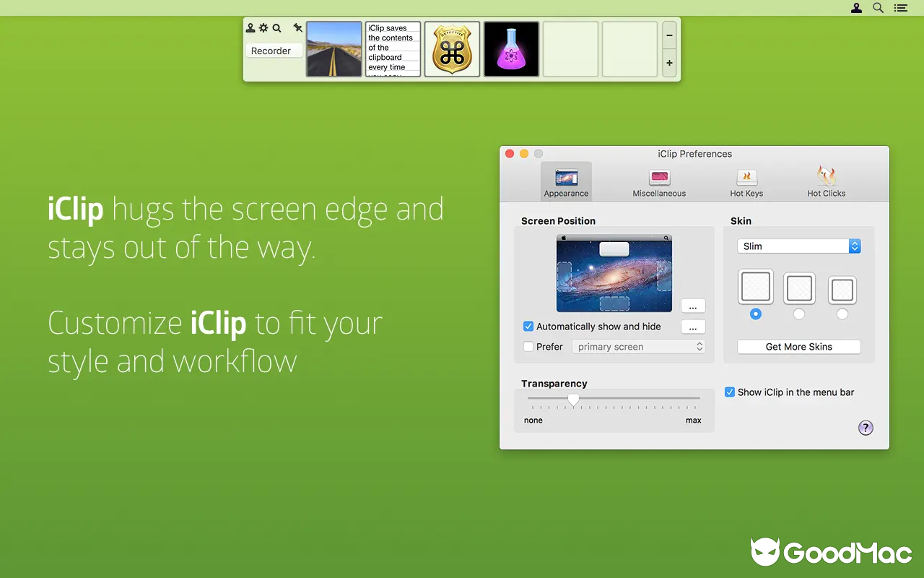Open the Hot Clicks preferences pane
924x578 pixels.
coord(826,181)
